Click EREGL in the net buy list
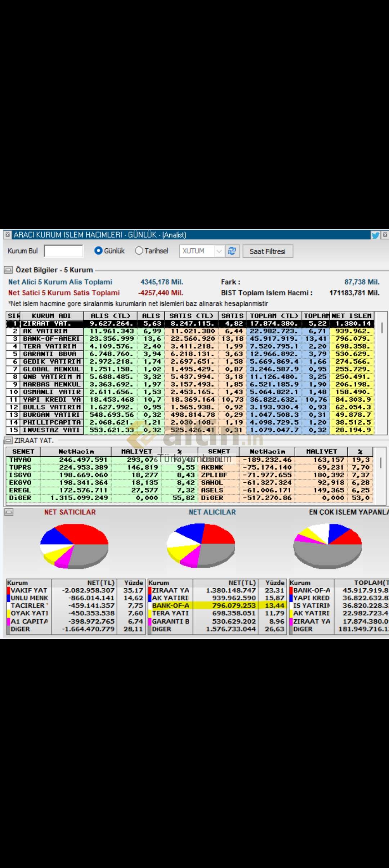 coord(20,490)
